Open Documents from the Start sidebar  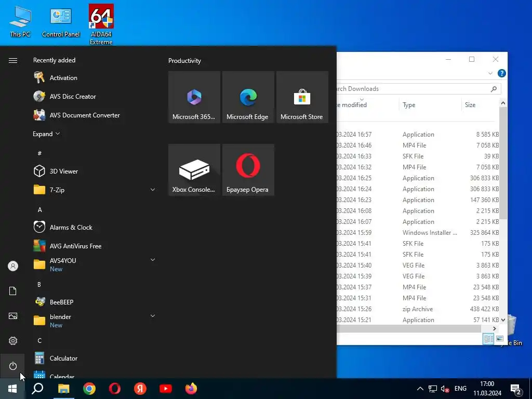pyautogui.click(x=13, y=291)
